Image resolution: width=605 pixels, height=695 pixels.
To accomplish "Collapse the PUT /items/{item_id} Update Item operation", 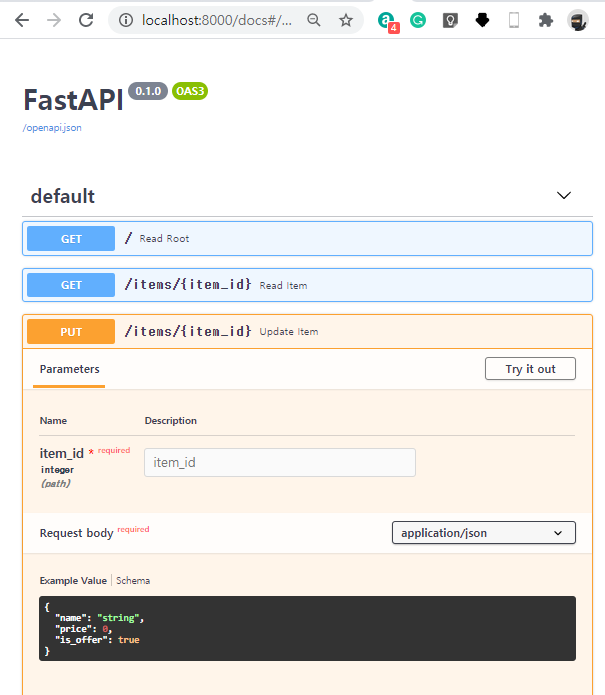I will tap(308, 332).
